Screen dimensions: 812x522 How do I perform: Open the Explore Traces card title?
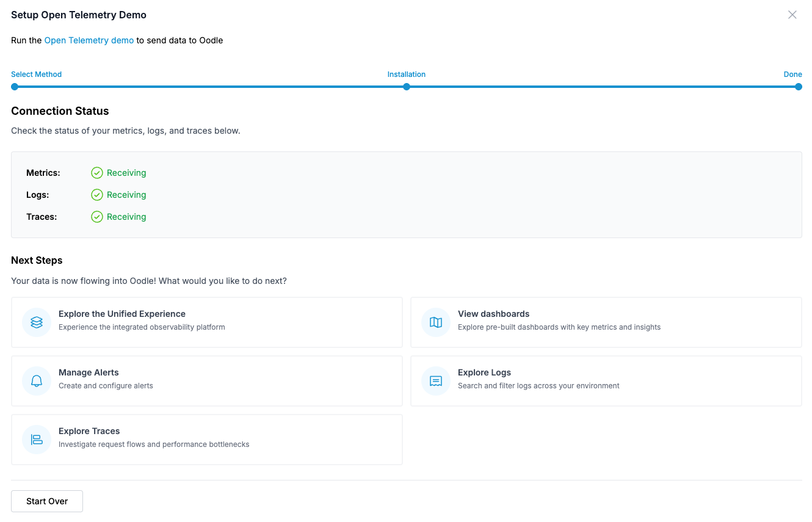click(x=89, y=431)
